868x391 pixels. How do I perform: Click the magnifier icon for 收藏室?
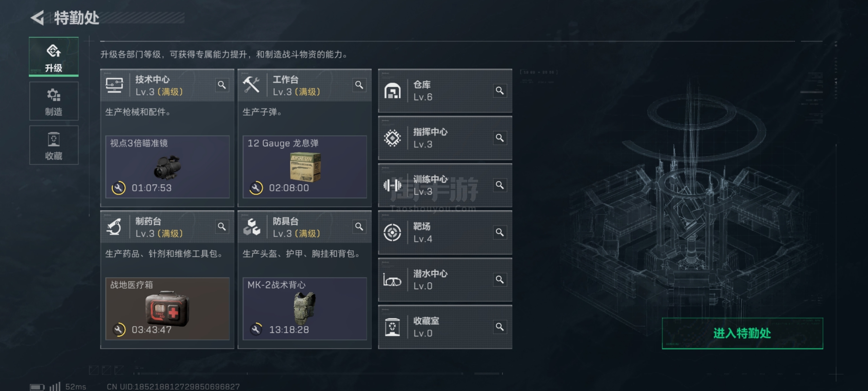coord(499,327)
